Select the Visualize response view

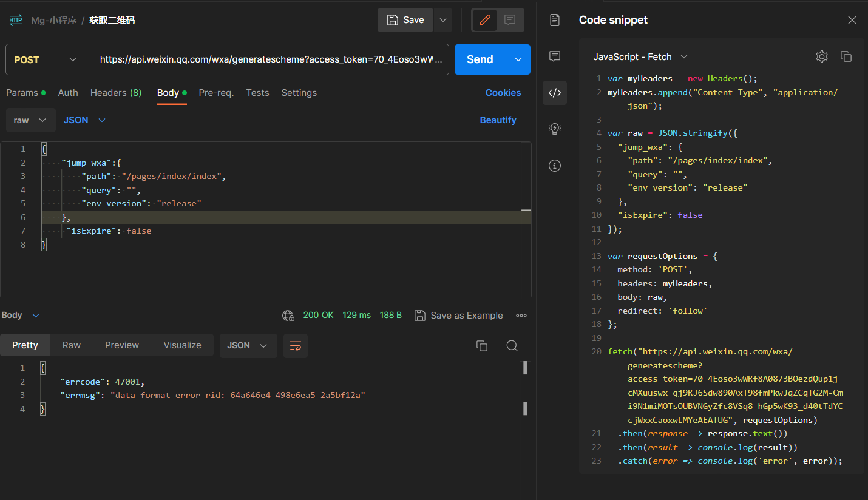tap(182, 345)
